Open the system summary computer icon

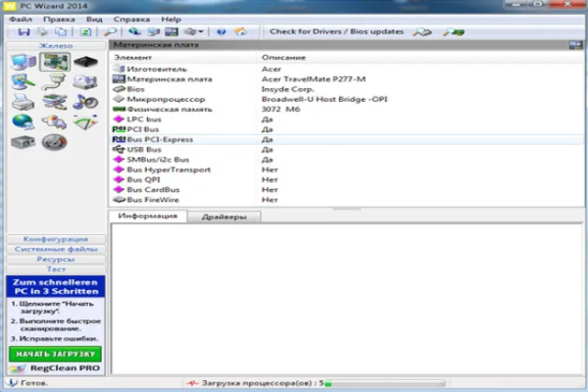tap(23, 62)
